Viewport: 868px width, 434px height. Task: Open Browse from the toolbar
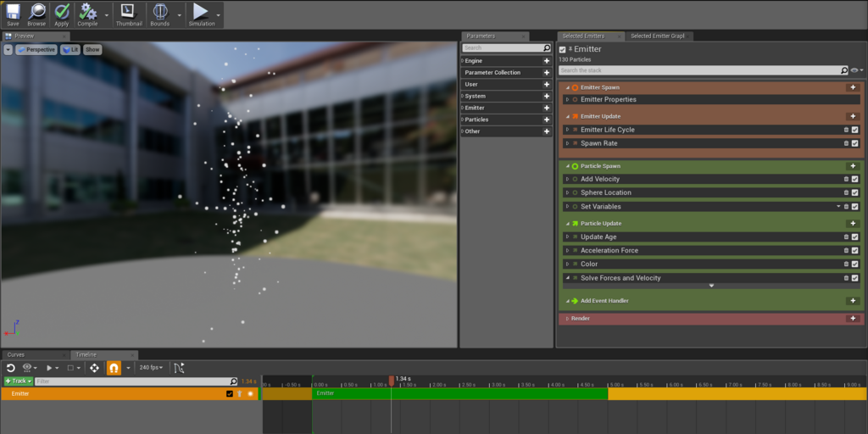click(x=36, y=15)
